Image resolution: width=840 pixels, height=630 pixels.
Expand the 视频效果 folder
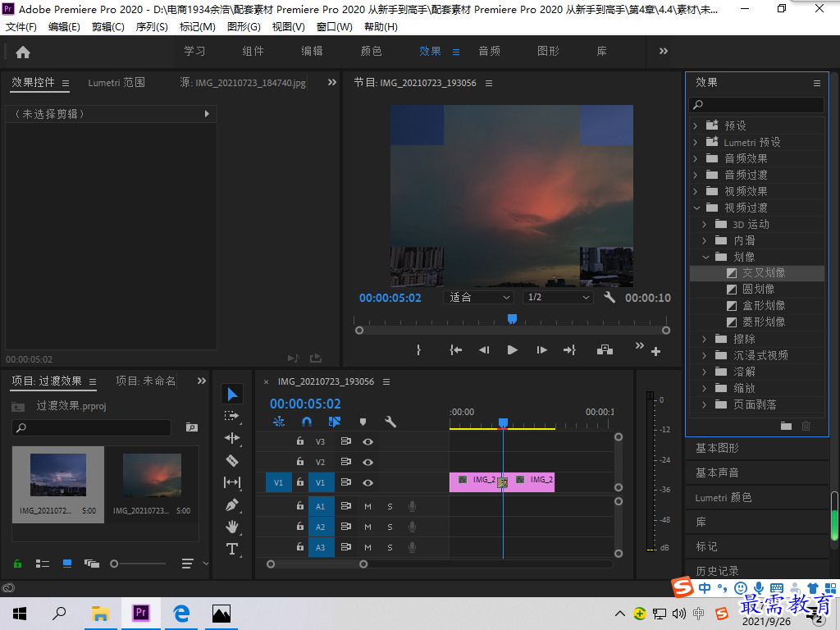[x=696, y=191]
